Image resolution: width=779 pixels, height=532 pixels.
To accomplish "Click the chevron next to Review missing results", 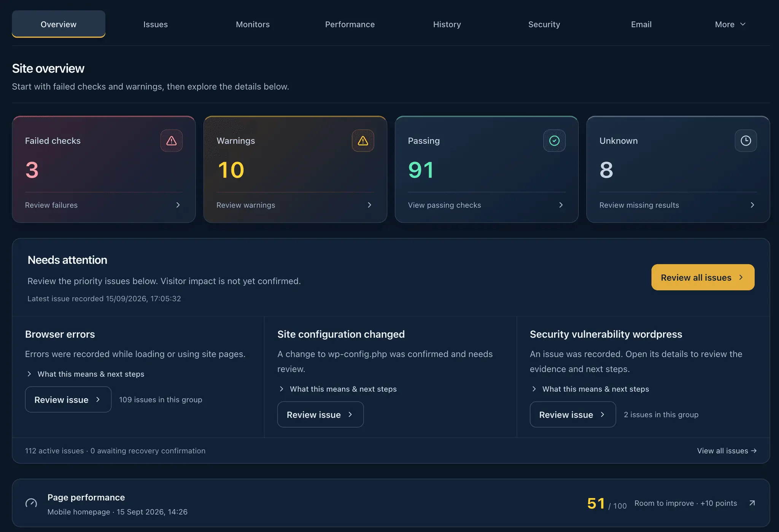I will [752, 205].
